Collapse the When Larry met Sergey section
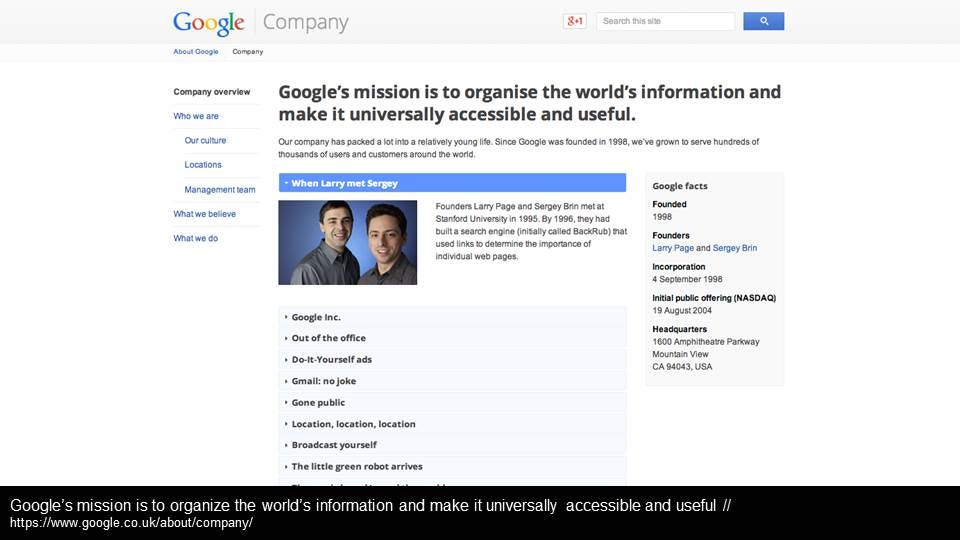 [x=452, y=183]
